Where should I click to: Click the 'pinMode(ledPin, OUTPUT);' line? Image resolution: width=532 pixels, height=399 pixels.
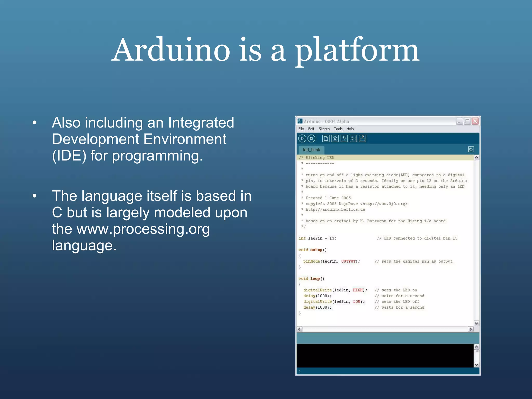pyautogui.click(x=332, y=261)
